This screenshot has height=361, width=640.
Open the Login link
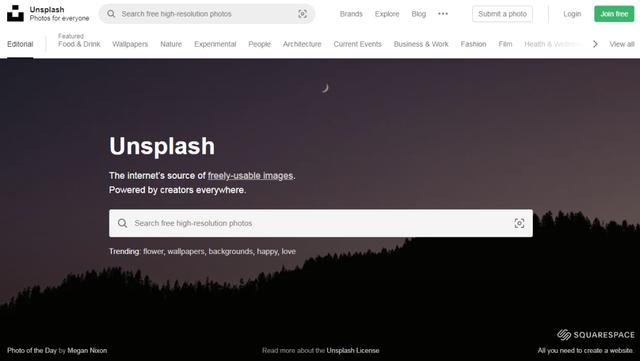click(x=572, y=14)
